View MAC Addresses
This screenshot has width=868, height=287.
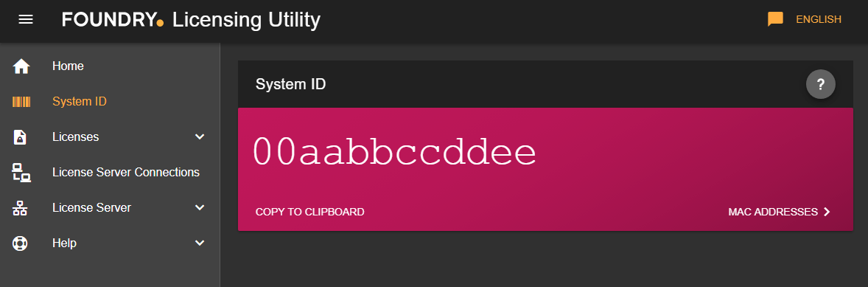[780, 212]
